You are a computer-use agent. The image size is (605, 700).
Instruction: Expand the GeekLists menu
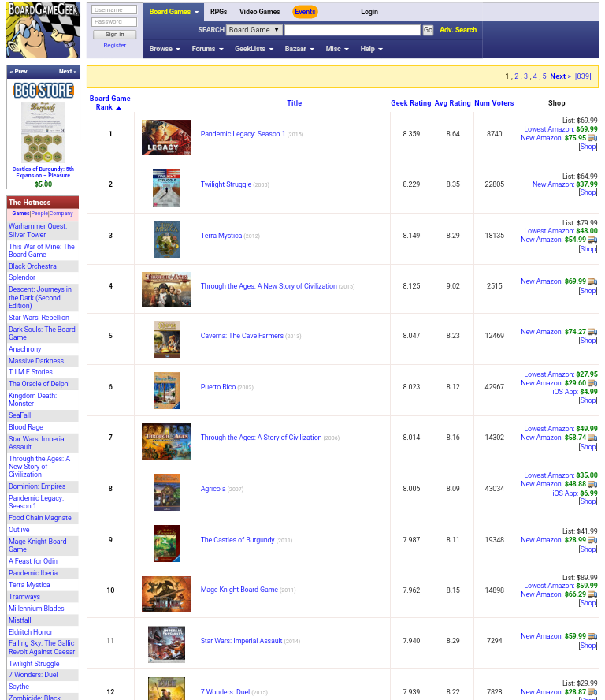254,49
